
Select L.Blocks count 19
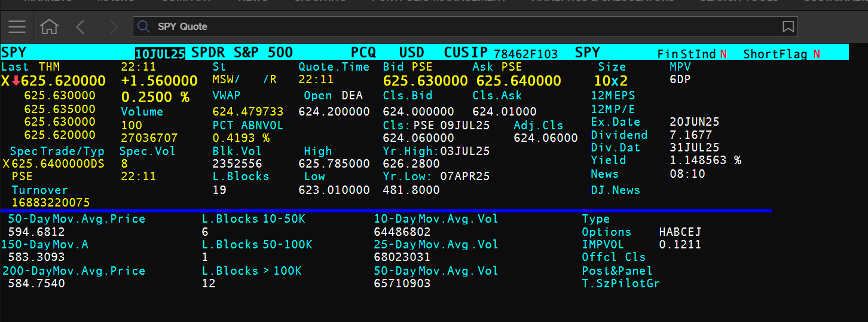[x=219, y=190]
